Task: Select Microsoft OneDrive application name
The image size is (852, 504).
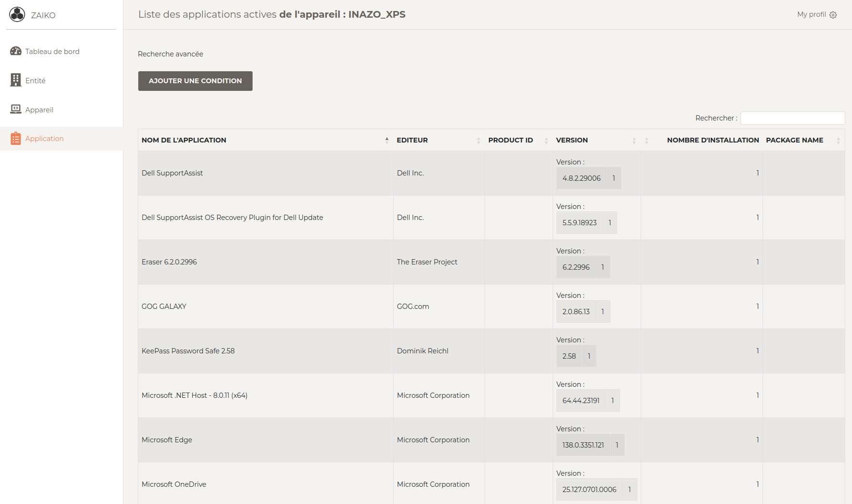Action: click(174, 484)
